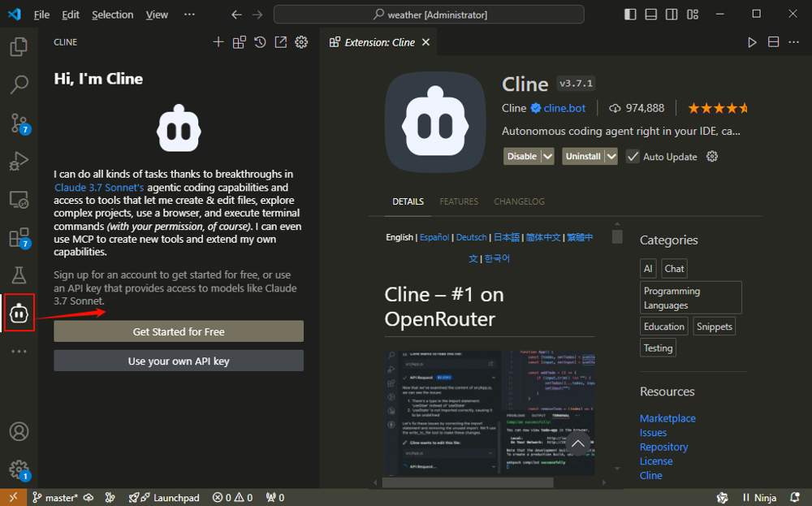Open the Source Control view
812x506 pixels.
(19, 123)
